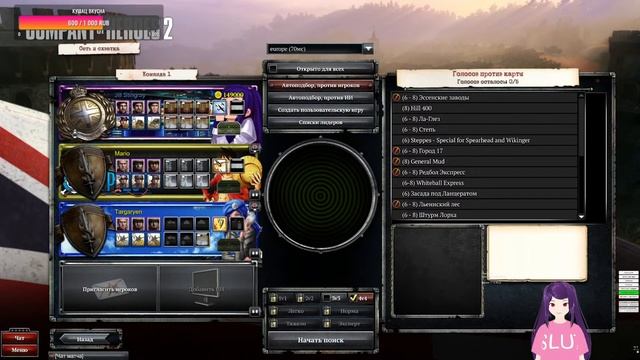Select Mario's first commander portrait
The width and height of the screenshot is (640, 360).
tap(122, 165)
